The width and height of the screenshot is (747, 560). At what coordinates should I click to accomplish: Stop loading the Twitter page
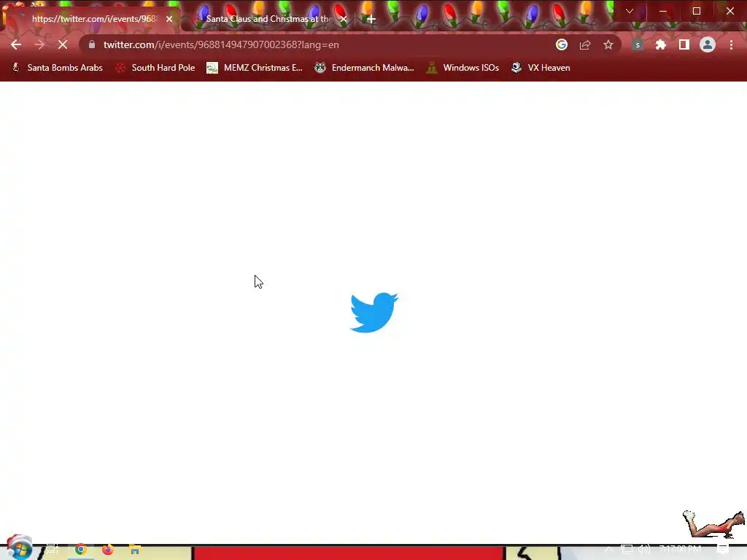[x=63, y=44]
